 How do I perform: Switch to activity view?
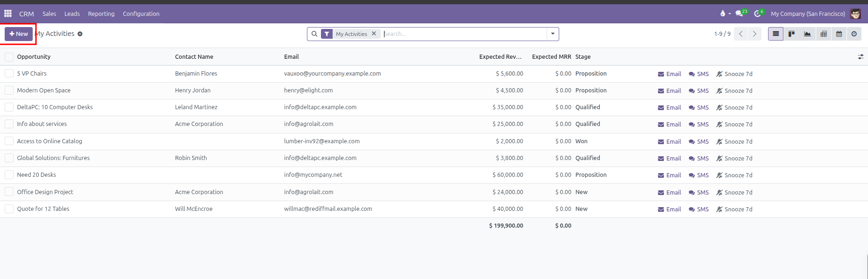click(854, 34)
